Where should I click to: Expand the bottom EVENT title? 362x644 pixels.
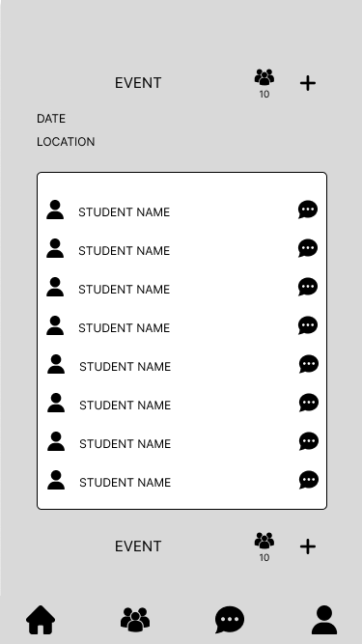pyautogui.click(x=138, y=546)
